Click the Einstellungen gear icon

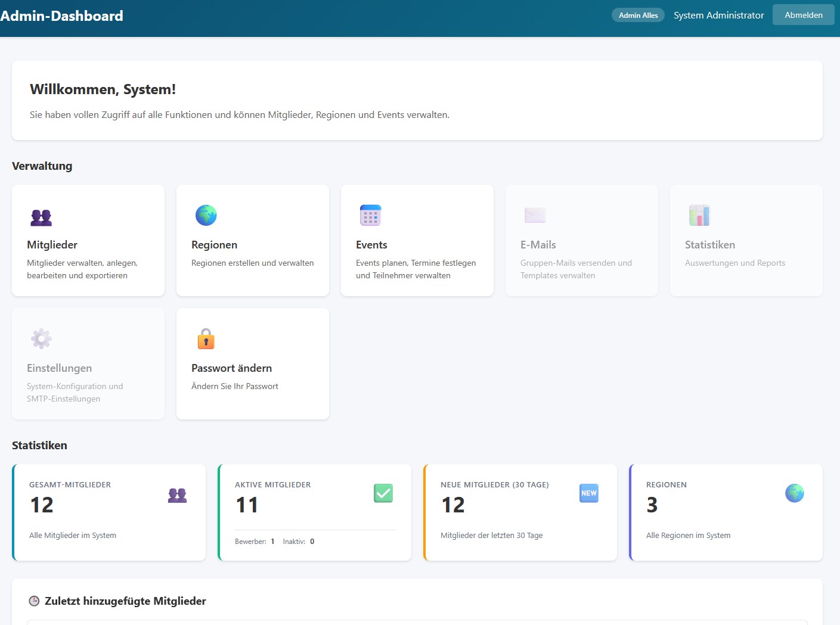click(x=41, y=338)
